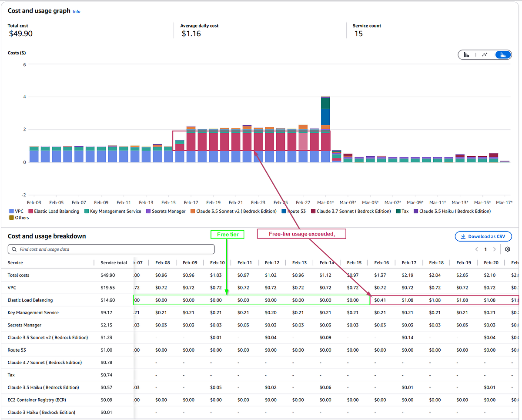Click the Find cost and usage data search field
This screenshot has height=420, width=522.
(x=111, y=249)
